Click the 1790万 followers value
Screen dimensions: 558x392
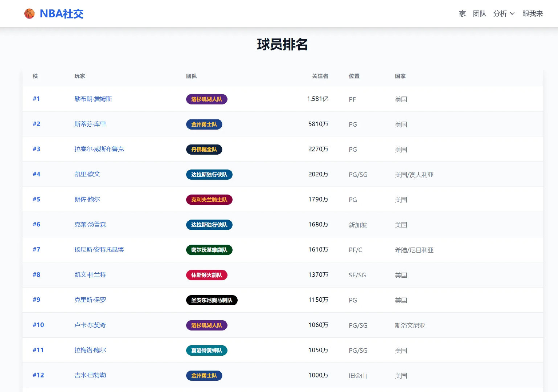click(x=318, y=199)
